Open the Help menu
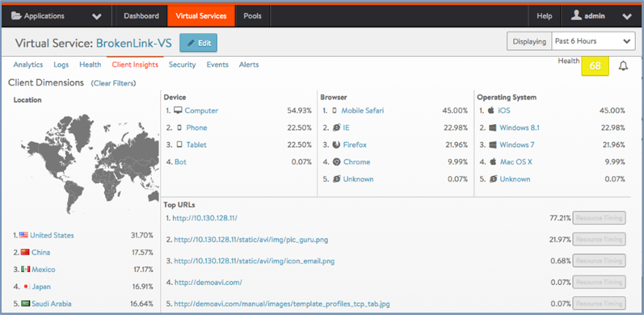This screenshot has width=644, height=315. click(545, 16)
